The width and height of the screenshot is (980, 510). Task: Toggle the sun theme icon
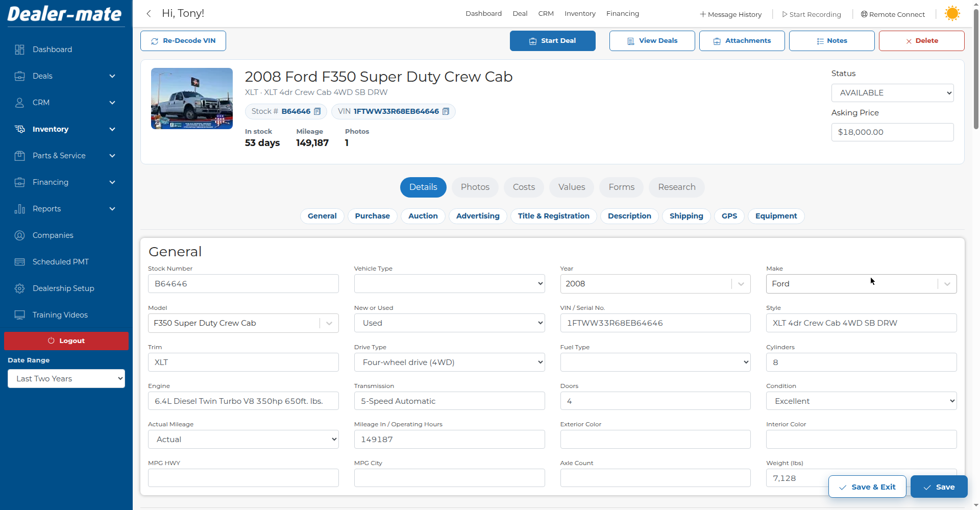[952, 13]
